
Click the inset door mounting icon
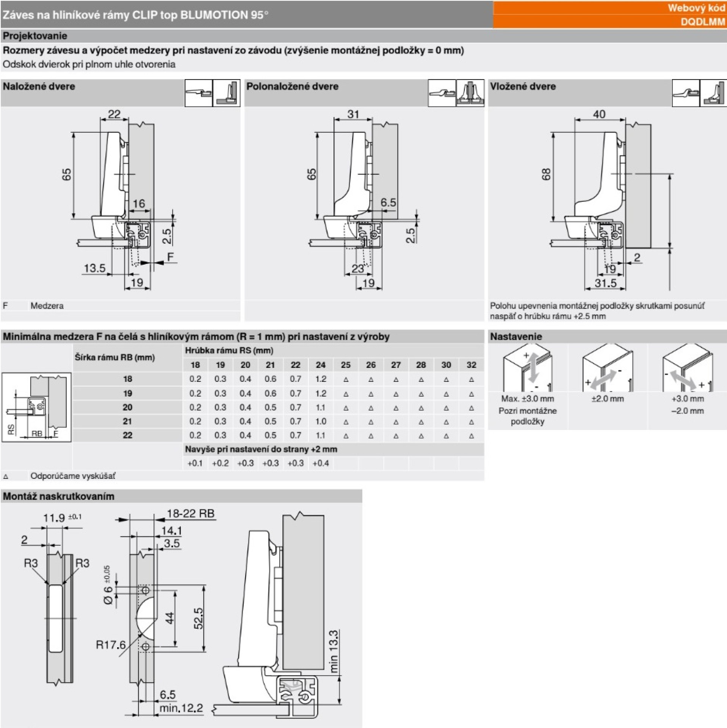(714, 93)
